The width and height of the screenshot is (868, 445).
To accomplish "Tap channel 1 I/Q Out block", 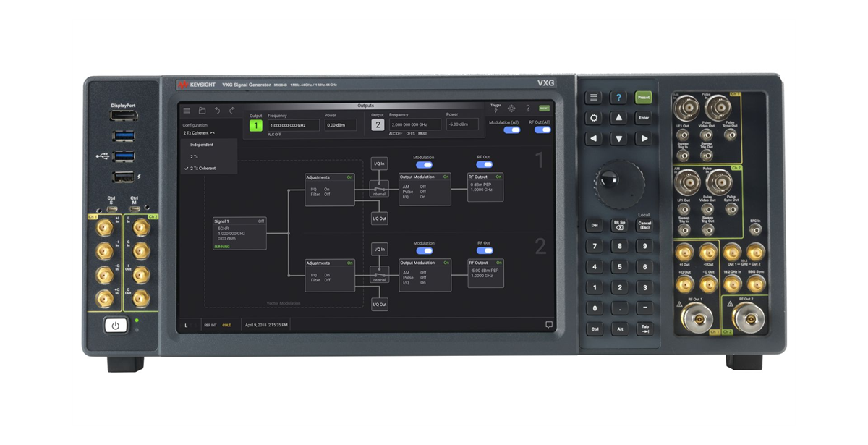I will [379, 218].
